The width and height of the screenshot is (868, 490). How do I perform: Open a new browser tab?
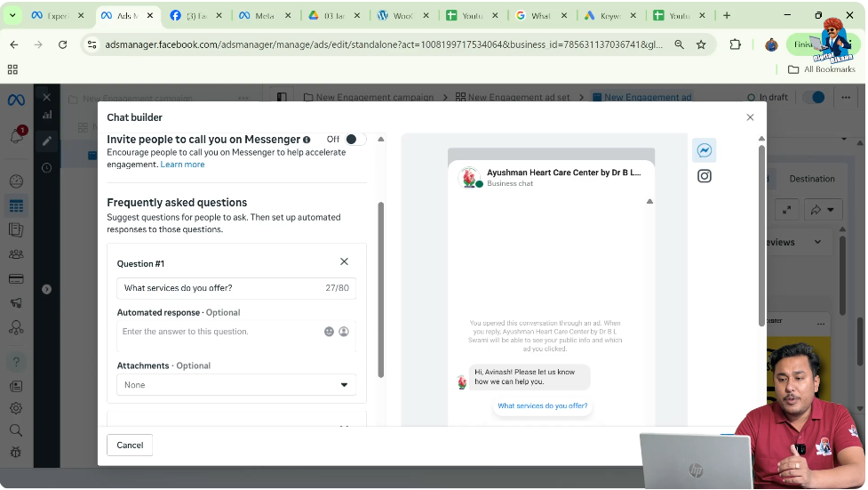pos(727,15)
